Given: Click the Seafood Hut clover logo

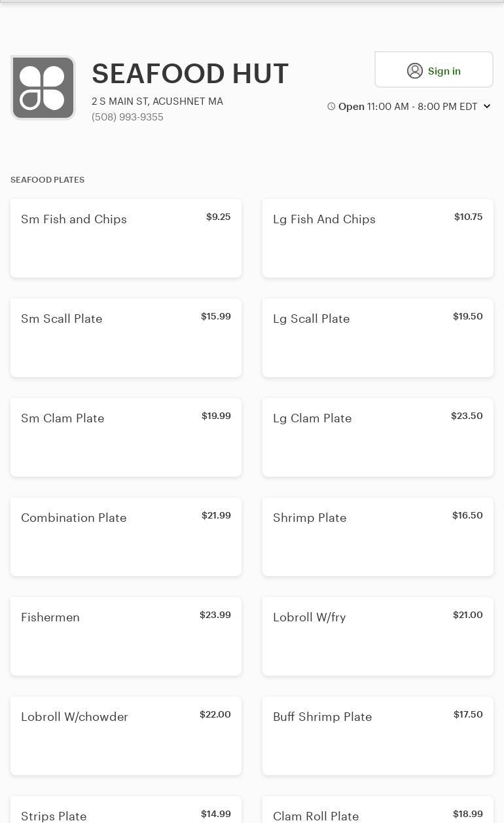Looking at the screenshot, I should point(43,88).
